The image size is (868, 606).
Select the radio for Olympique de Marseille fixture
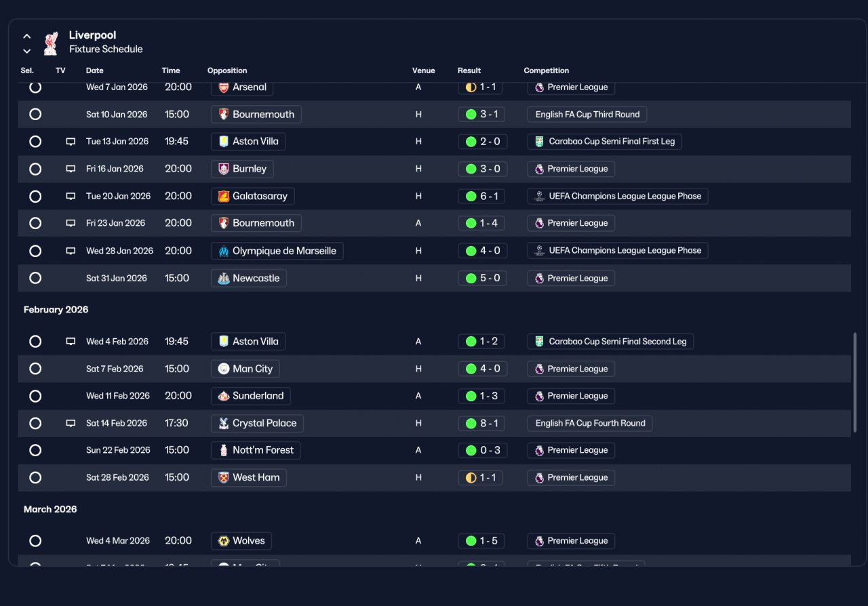pos(35,251)
